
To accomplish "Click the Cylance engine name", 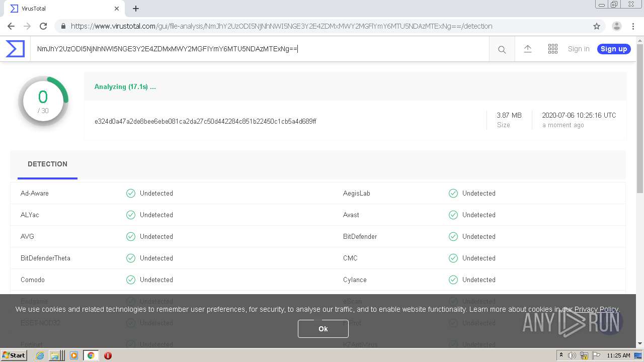I will [x=355, y=280].
